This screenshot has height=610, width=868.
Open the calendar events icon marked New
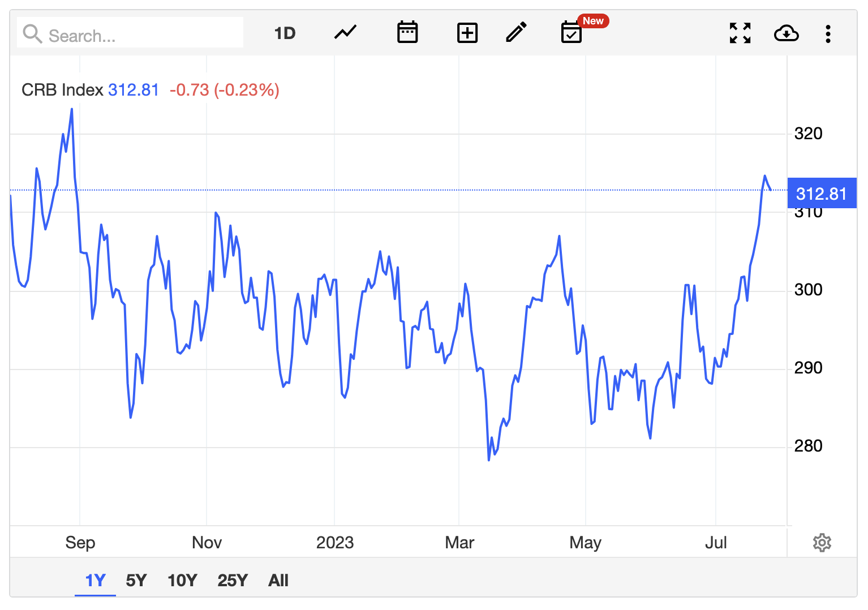point(571,32)
